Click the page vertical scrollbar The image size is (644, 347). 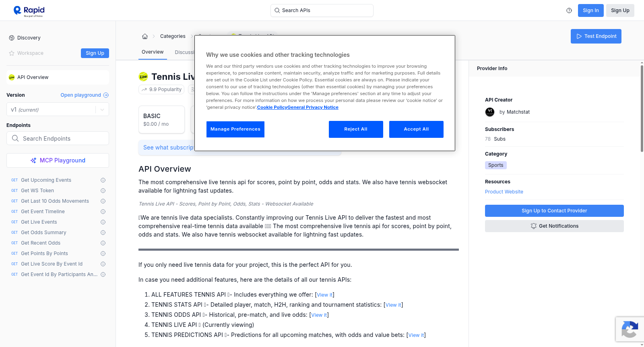click(642, 109)
